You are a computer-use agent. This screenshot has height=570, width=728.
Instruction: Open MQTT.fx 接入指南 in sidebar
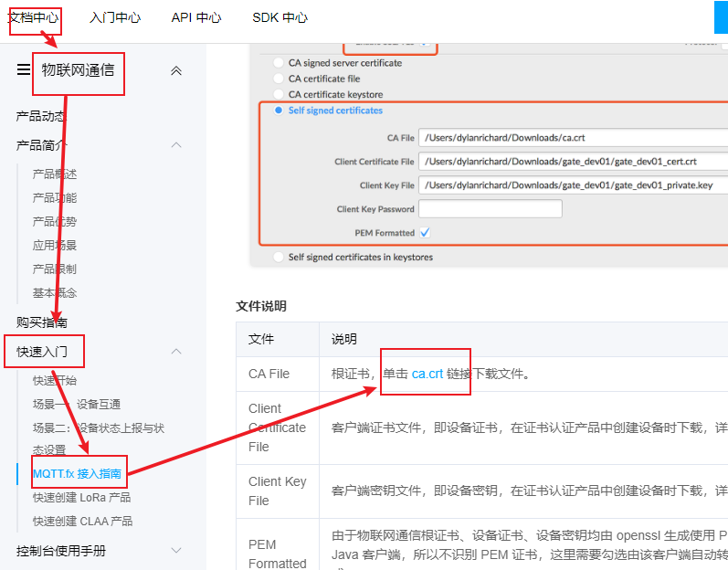tap(77, 474)
